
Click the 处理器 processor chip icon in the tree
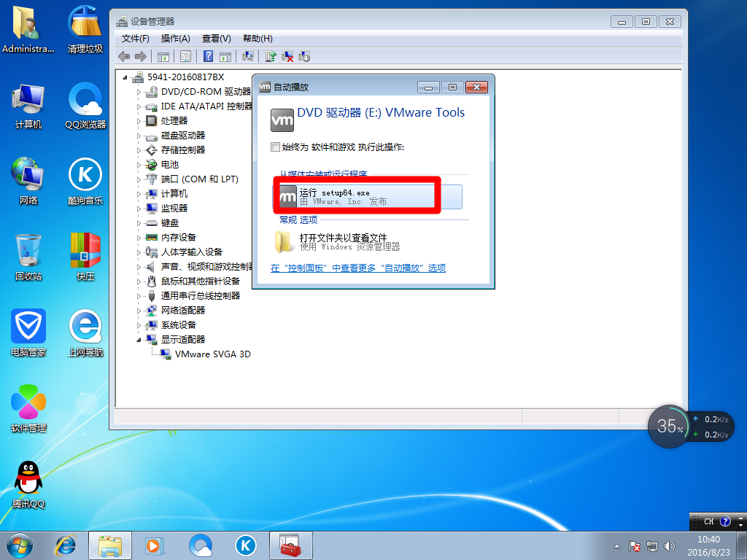point(152,121)
